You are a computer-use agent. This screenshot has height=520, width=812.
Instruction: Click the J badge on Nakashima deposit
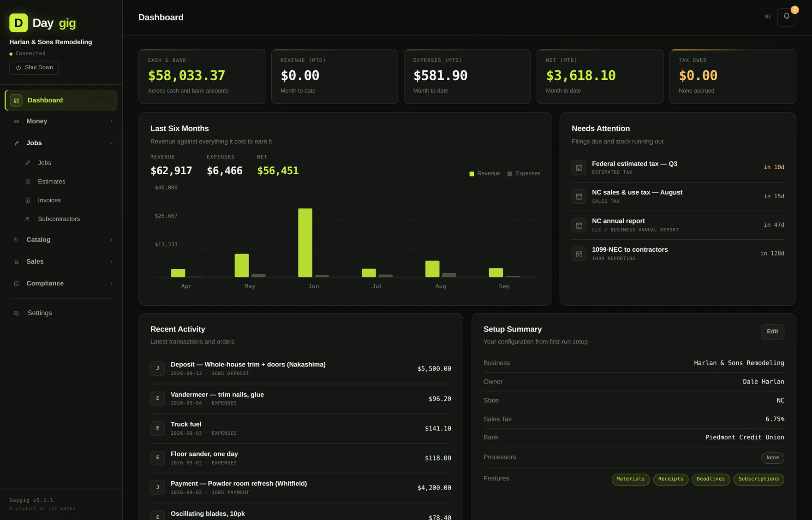158,368
